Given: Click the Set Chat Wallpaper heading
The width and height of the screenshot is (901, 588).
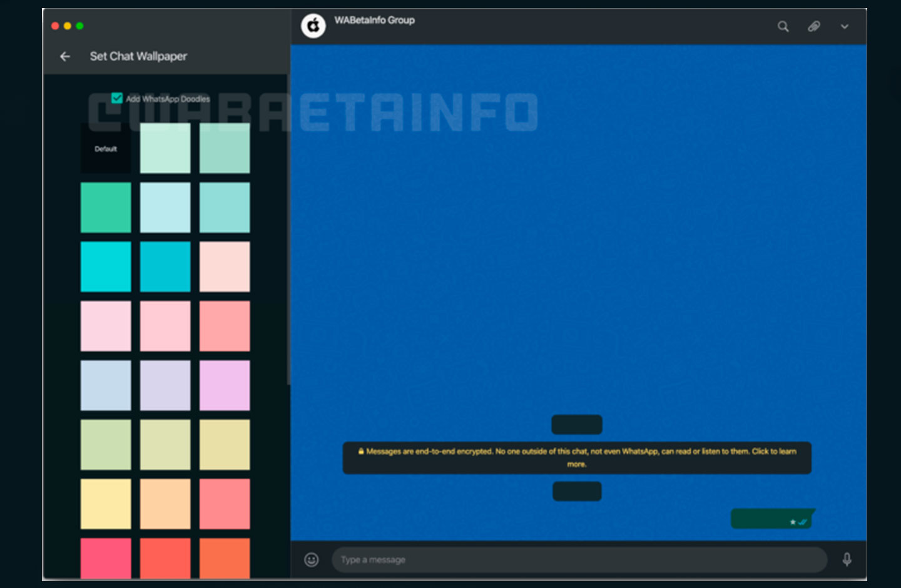Looking at the screenshot, I should (x=138, y=56).
